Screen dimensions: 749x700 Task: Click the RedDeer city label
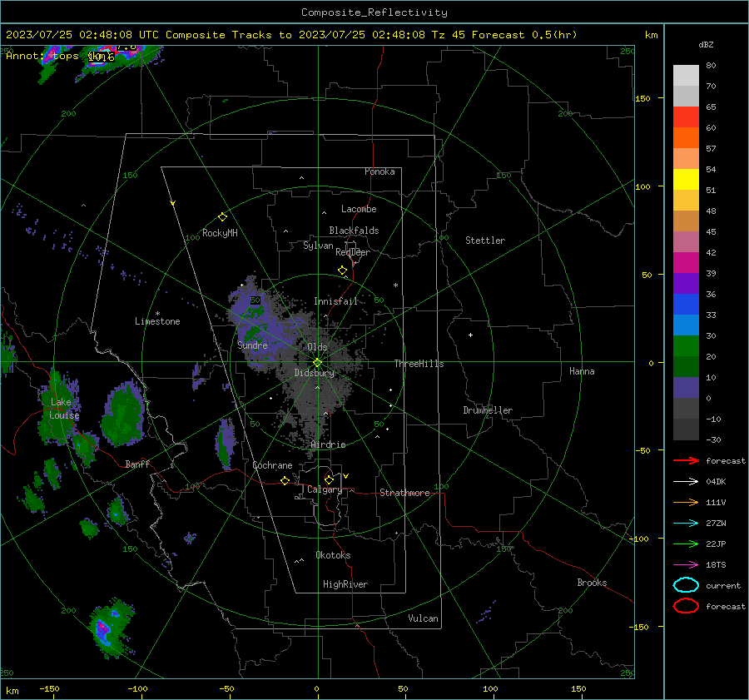pos(353,252)
